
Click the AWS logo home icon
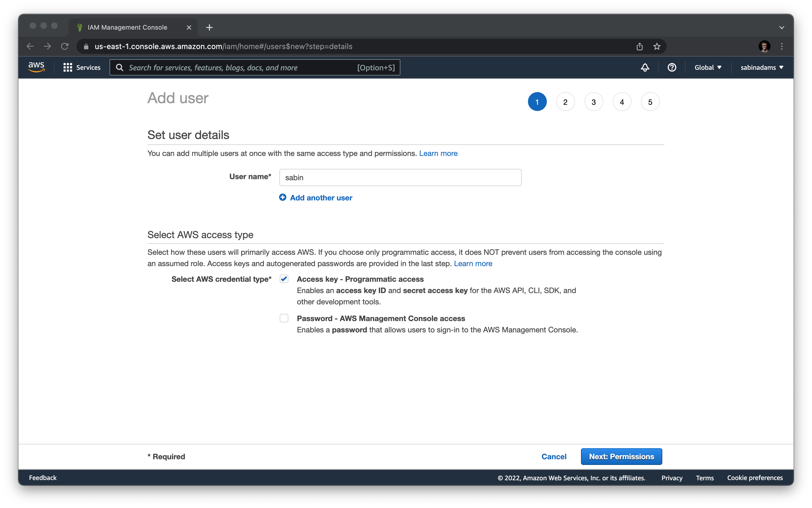(x=36, y=67)
